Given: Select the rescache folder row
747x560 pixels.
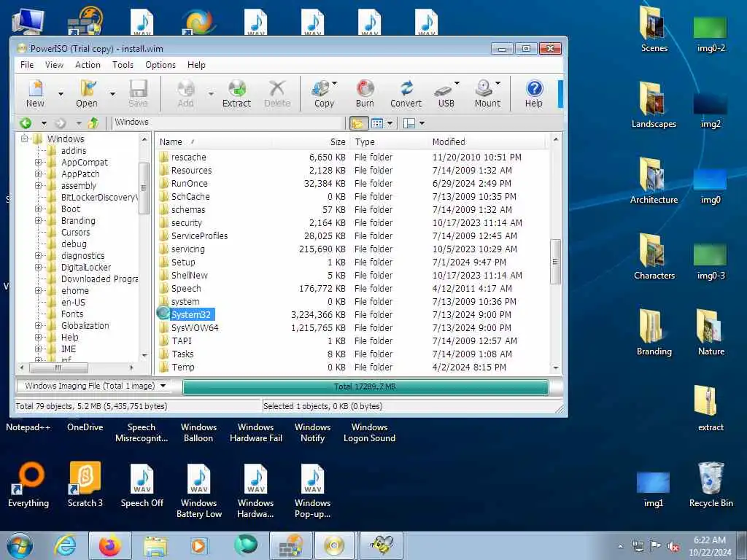Looking at the screenshot, I should pos(352,157).
